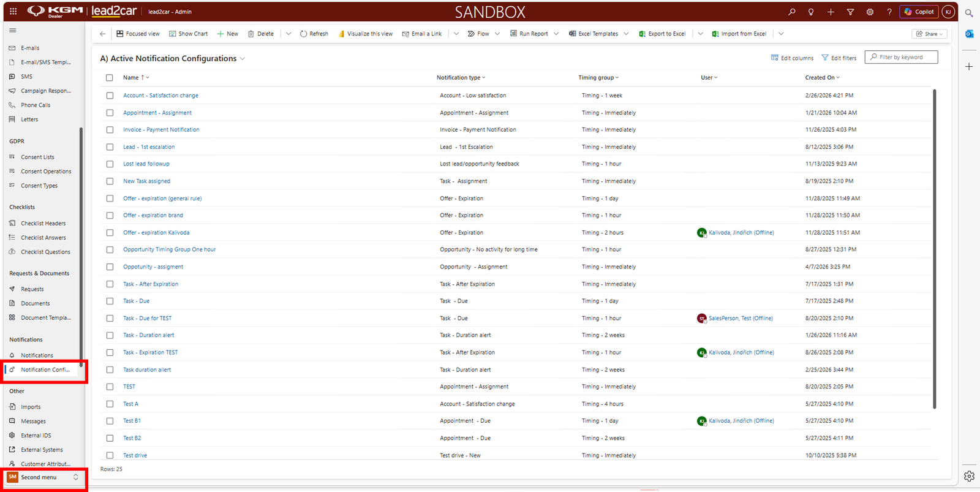
Task: Click the Filter by keyword field
Action: point(901,57)
